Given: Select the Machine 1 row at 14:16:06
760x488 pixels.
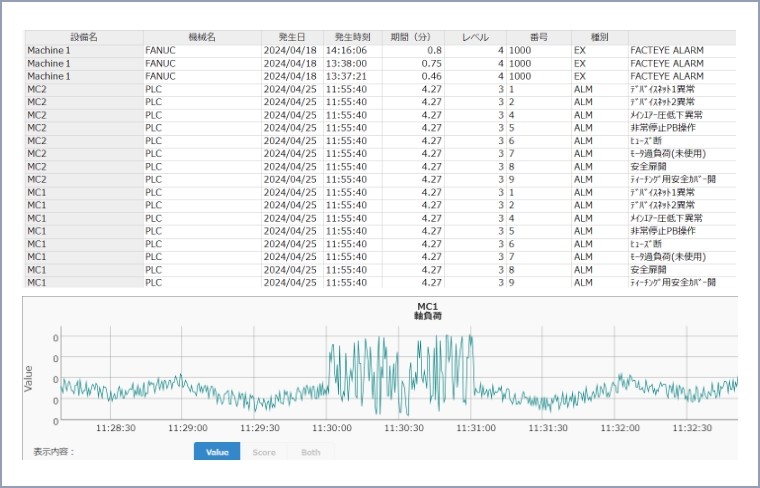Looking at the screenshot, I should [x=83, y=50].
